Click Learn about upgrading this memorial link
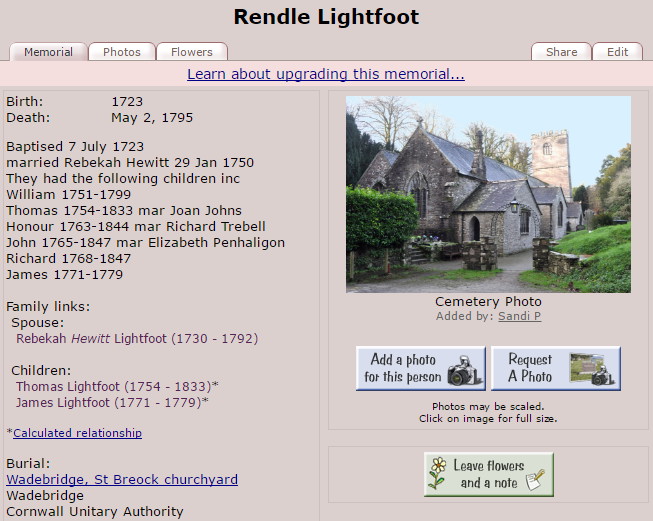Screen dimensions: 653x521 pyautogui.click(x=326, y=74)
